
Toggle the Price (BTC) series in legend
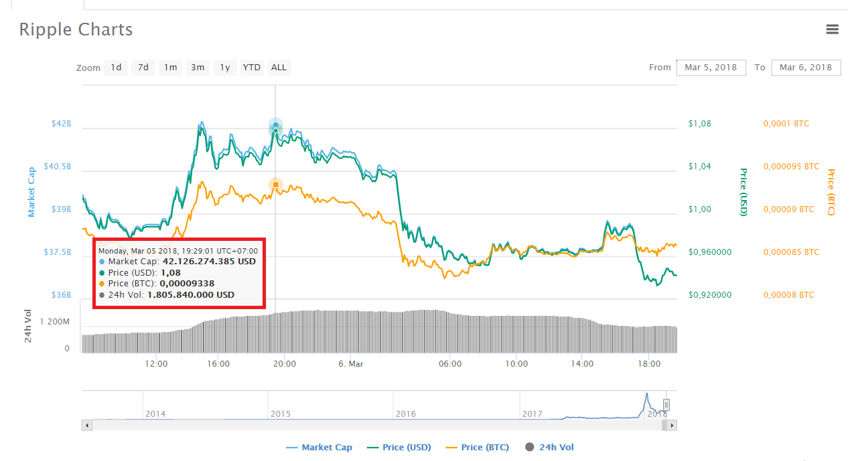[x=476, y=447]
